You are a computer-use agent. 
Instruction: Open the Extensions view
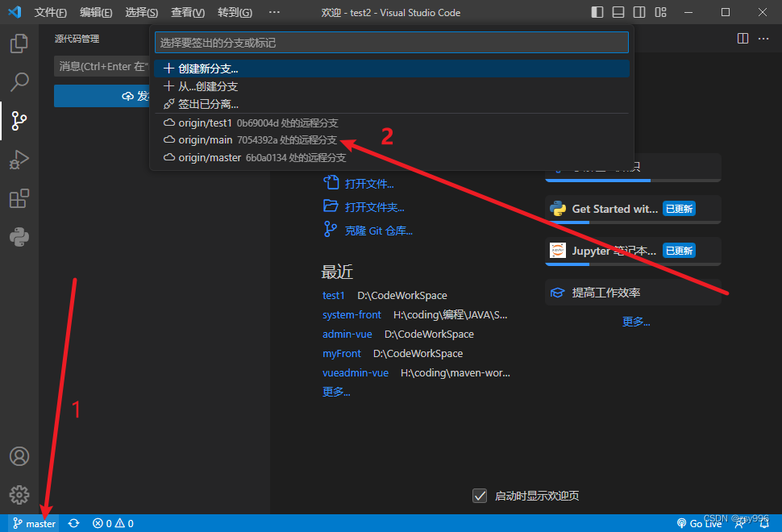(19, 198)
